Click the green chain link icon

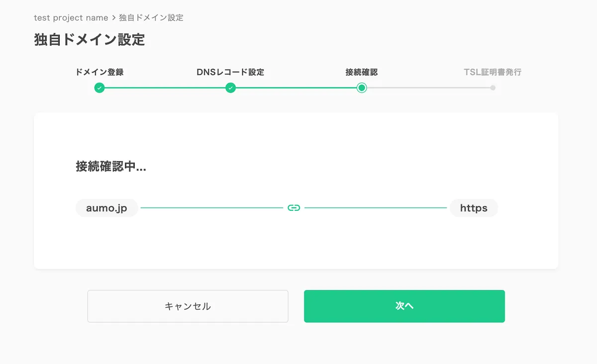(x=294, y=208)
